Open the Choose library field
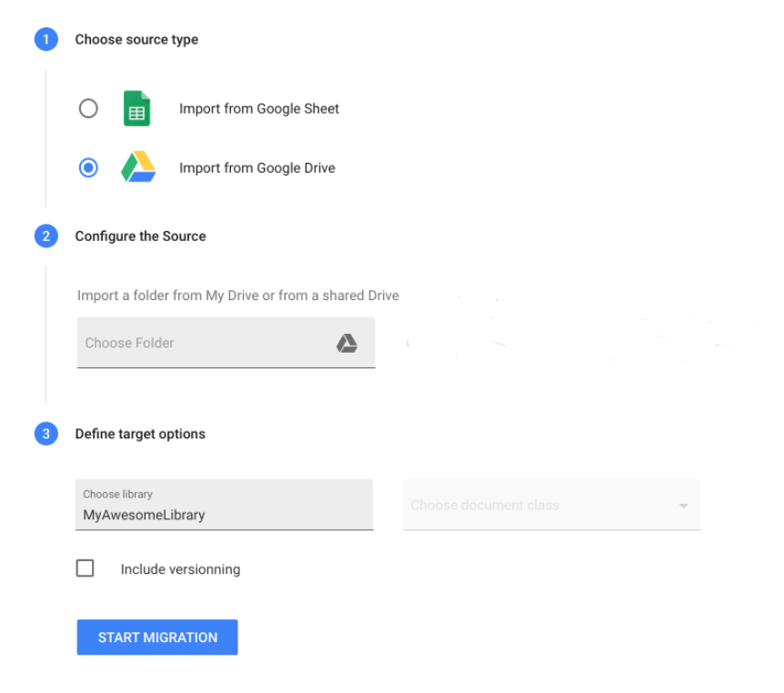 coord(224,505)
